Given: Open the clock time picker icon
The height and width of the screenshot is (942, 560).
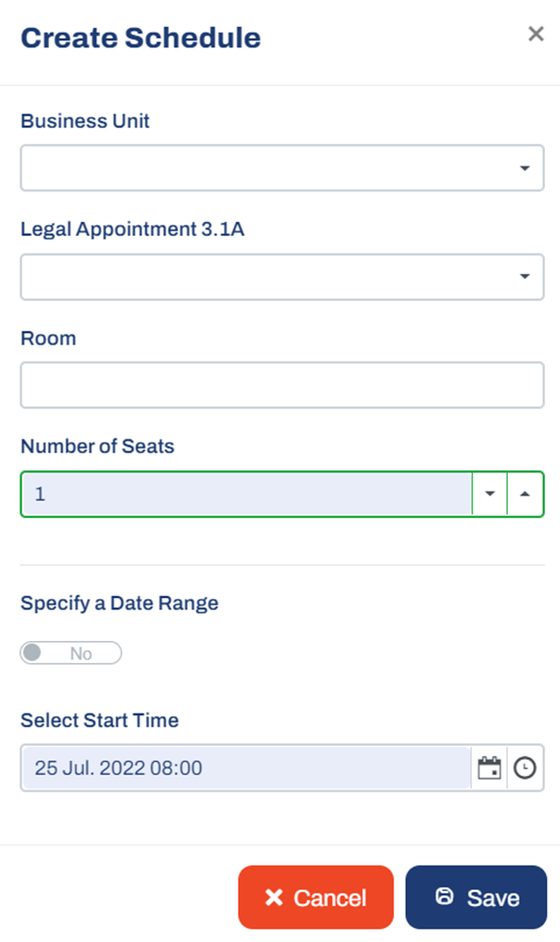Looking at the screenshot, I should pos(525,767).
